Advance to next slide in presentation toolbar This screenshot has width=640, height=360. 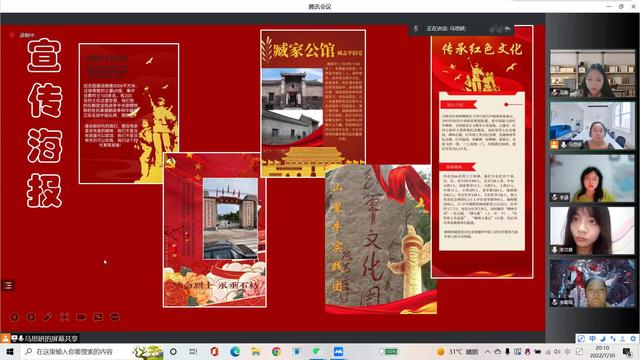pos(31,317)
